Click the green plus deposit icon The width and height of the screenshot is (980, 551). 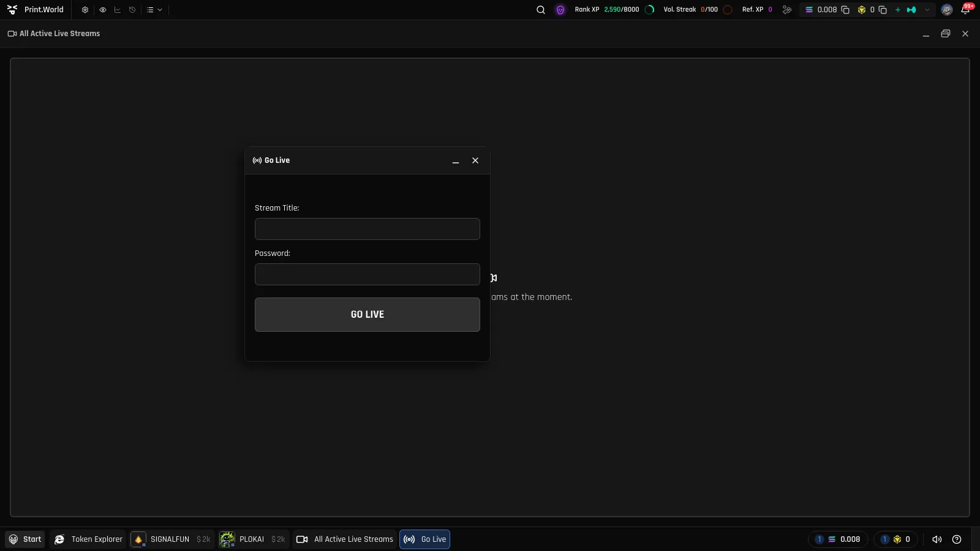[898, 10]
